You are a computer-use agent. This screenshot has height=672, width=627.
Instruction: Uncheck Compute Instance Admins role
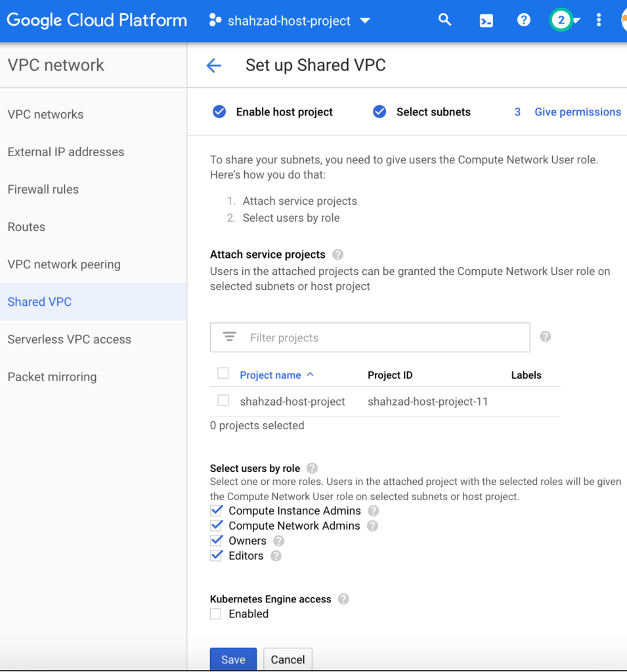pos(216,511)
